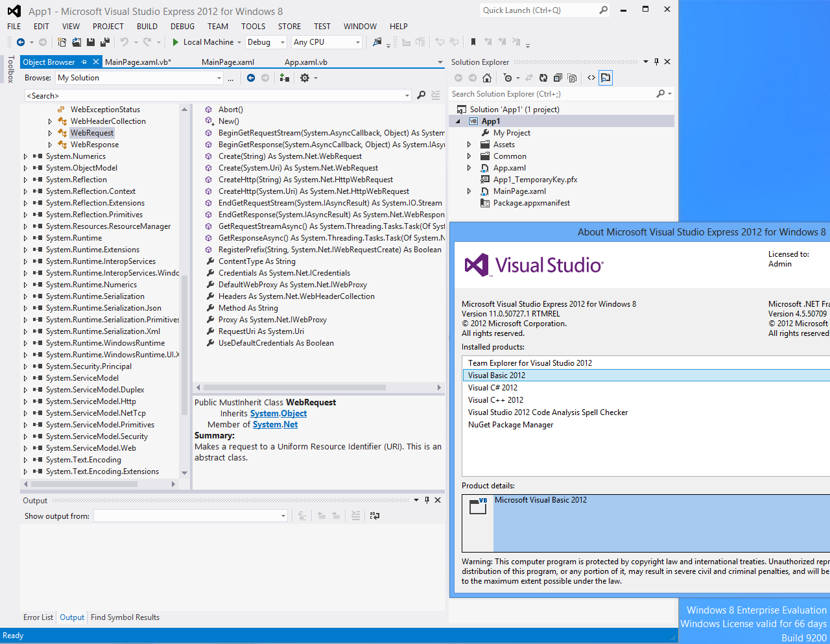Click Object Browser Settings gear icon
Viewport: 830px width, 644px height.
(x=305, y=78)
